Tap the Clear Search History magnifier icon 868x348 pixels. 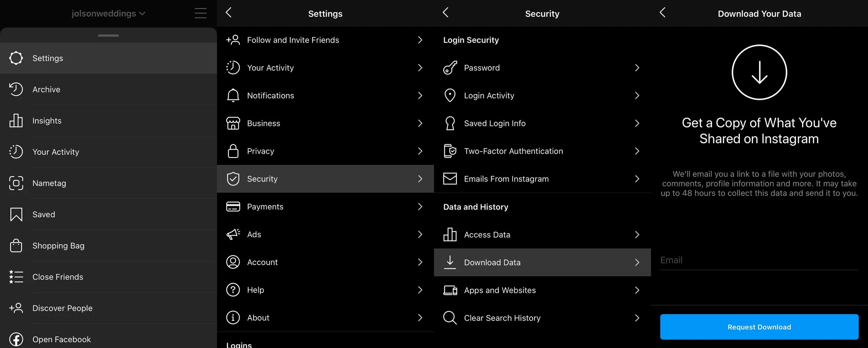[450, 317]
